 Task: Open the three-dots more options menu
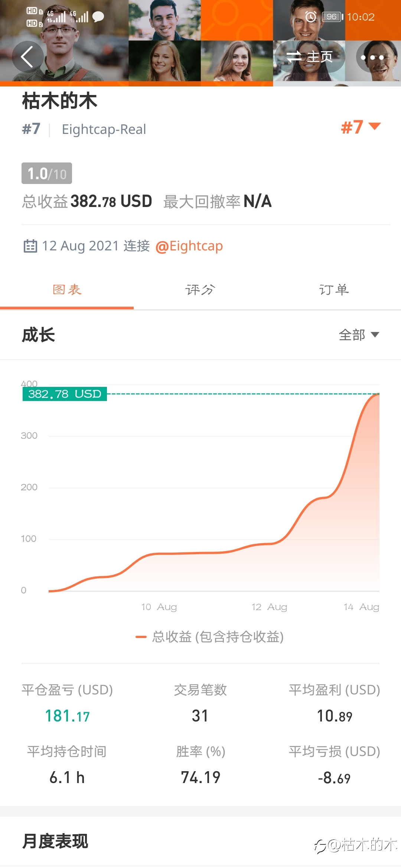[x=372, y=57]
